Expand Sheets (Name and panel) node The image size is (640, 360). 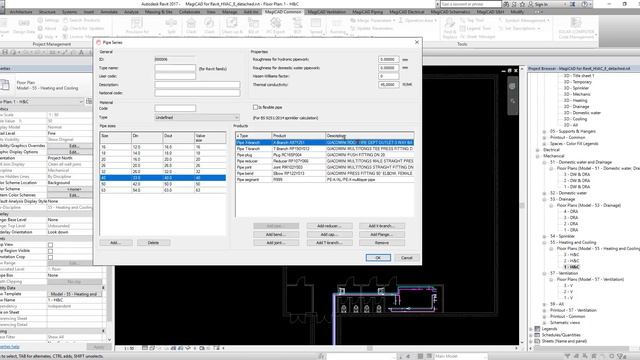[x=531, y=341]
